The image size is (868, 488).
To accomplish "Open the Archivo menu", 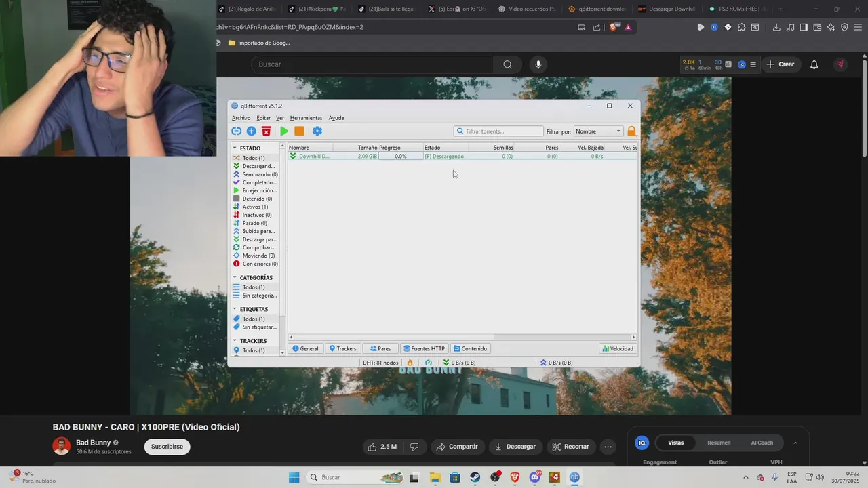I will pos(241,118).
